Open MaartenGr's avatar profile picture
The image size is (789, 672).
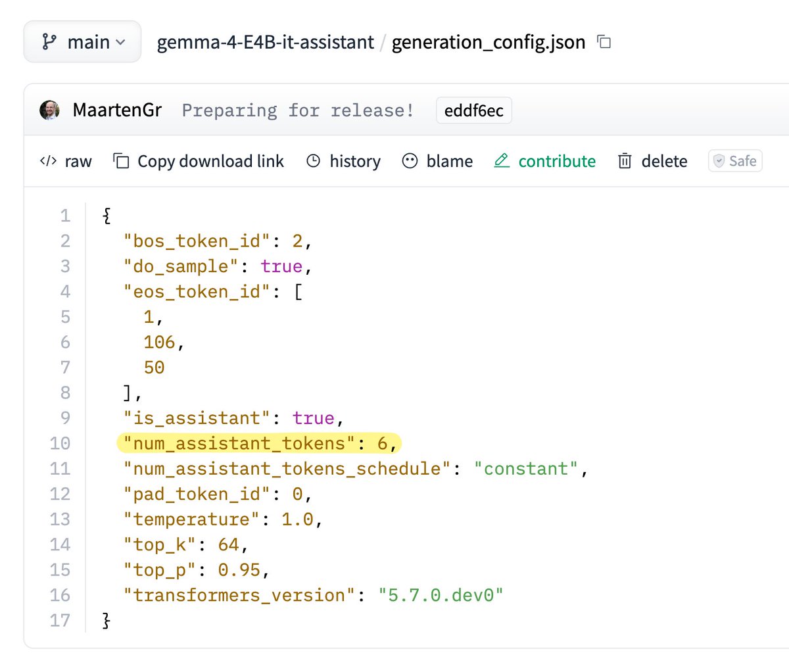point(49,110)
